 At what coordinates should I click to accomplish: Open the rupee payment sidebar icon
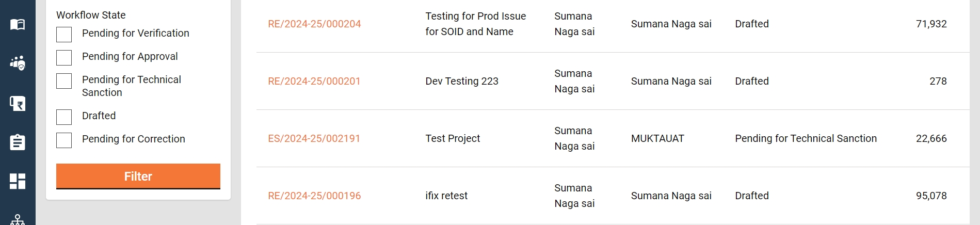[18, 104]
